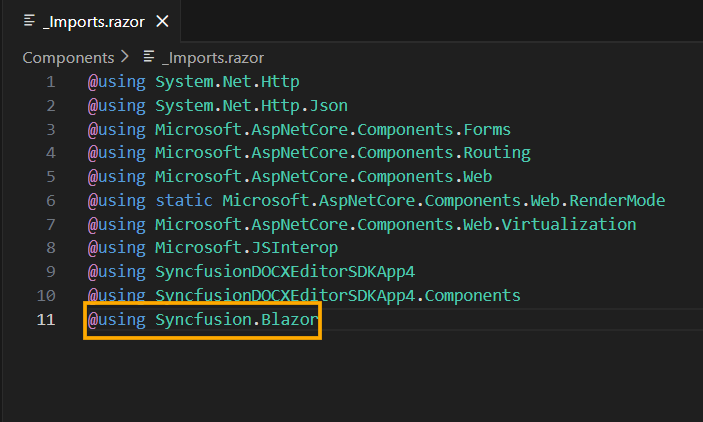The height and width of the screenshot is (422, 703).
Task: Click 'Virtualization' on line 7
Action: 569,224
